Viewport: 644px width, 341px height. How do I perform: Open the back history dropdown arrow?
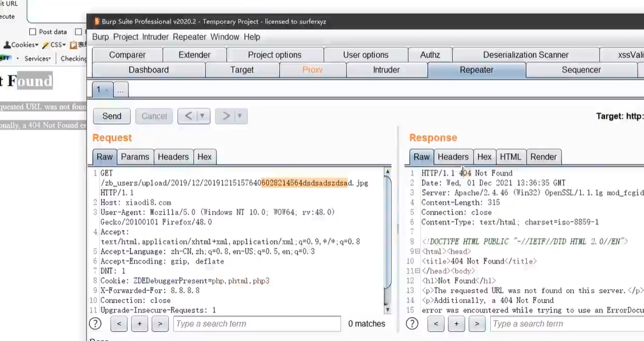[202, 116]
